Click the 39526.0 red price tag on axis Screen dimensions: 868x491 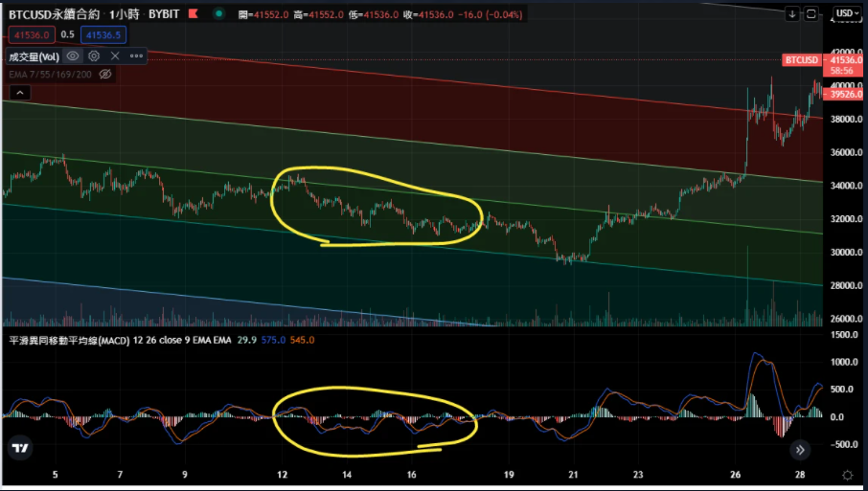pyautogui.click(x=845, y=95)
